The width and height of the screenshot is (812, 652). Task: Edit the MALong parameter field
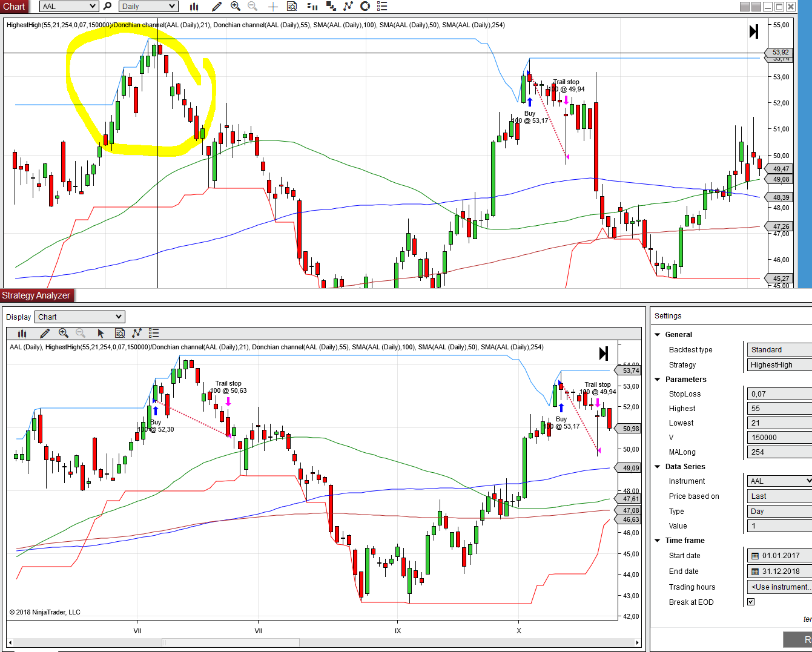click(x=779, y=452)
